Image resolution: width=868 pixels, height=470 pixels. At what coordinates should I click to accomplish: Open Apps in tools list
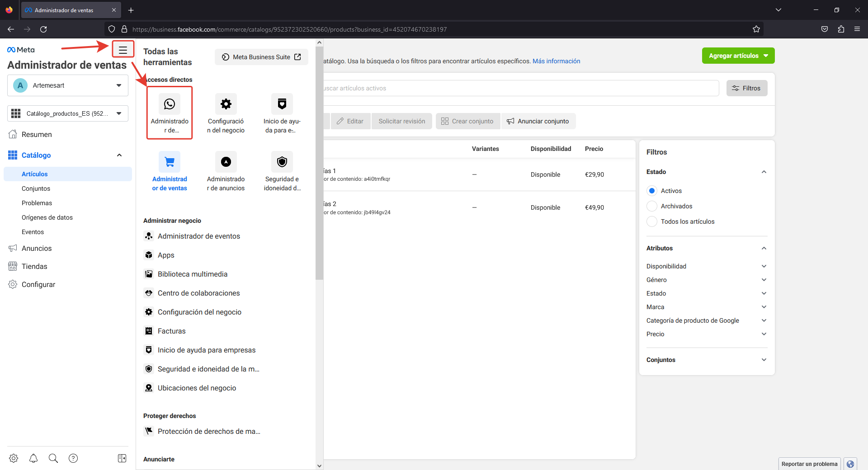(x=159, y=255)
